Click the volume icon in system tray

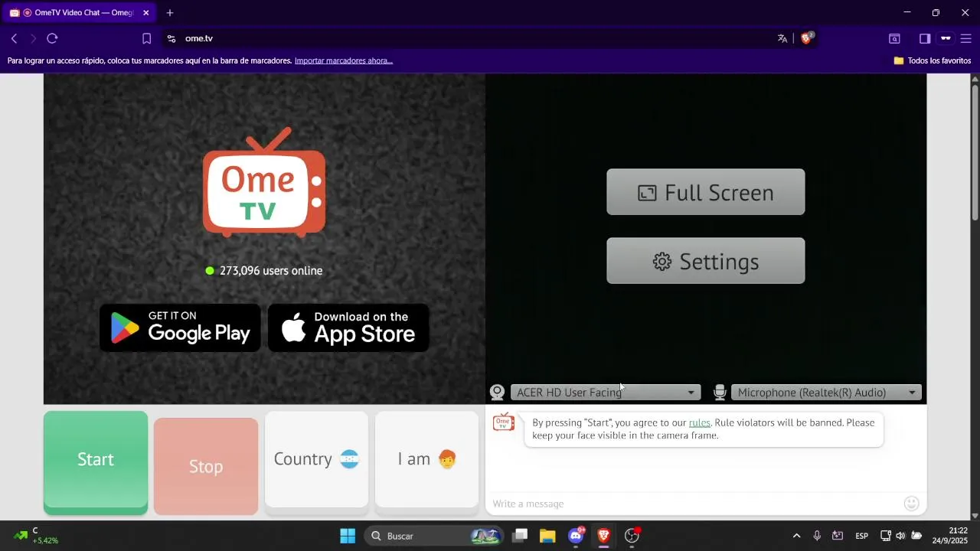pos(900,536)
